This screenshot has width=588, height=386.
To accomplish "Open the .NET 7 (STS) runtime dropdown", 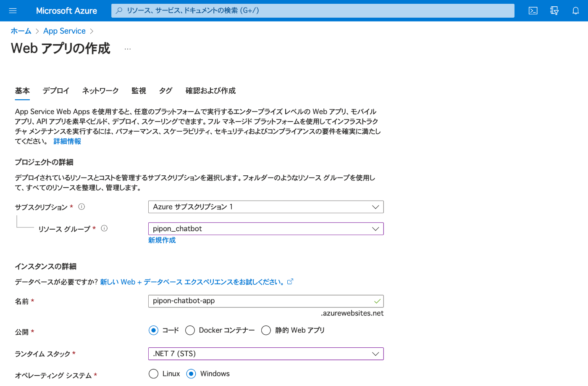I will [x=266, y=354].
